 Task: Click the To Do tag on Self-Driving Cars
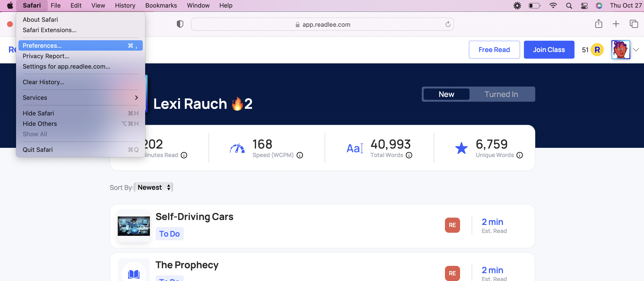(170, 234)
